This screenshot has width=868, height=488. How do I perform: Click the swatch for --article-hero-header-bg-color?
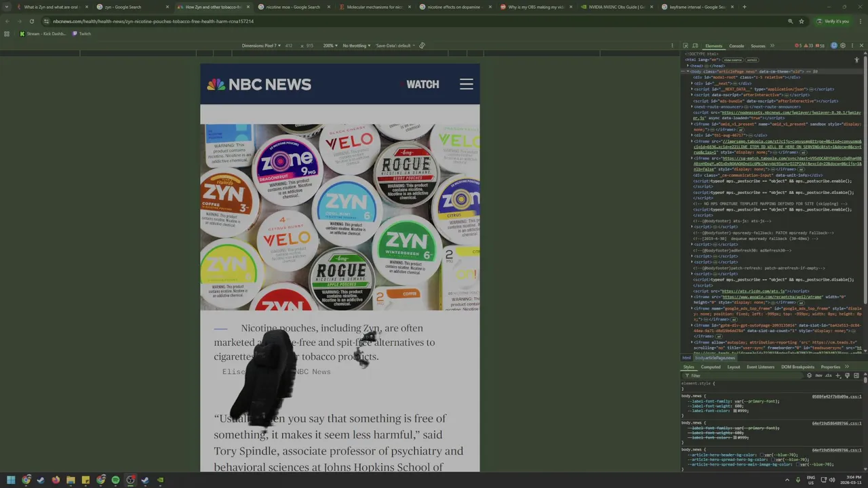pyautogui.click(x=762, y=455)
